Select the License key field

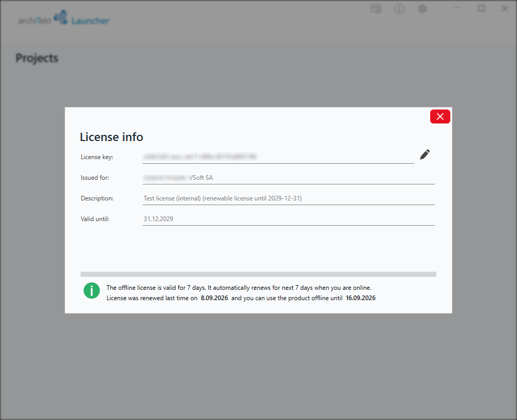click(278, 157)
